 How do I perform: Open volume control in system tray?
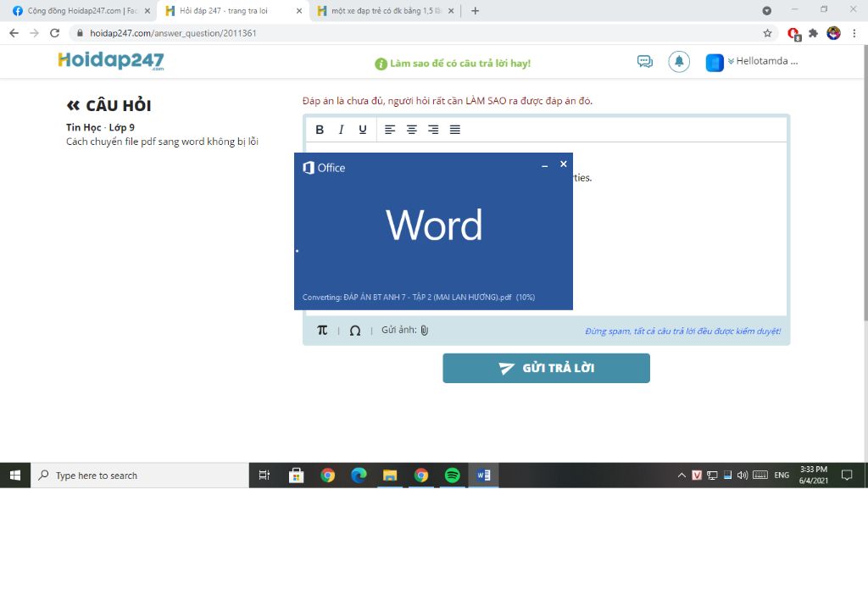743,476
